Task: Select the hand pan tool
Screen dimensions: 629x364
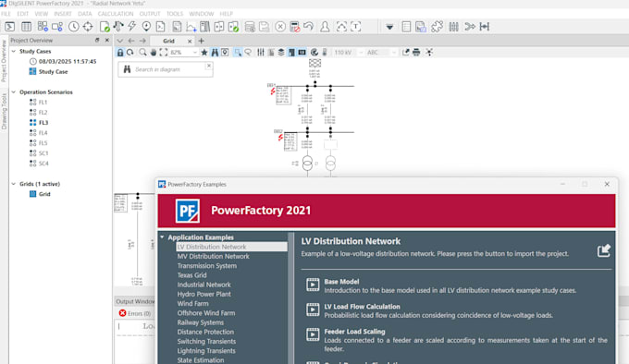Action: point(154,53)
